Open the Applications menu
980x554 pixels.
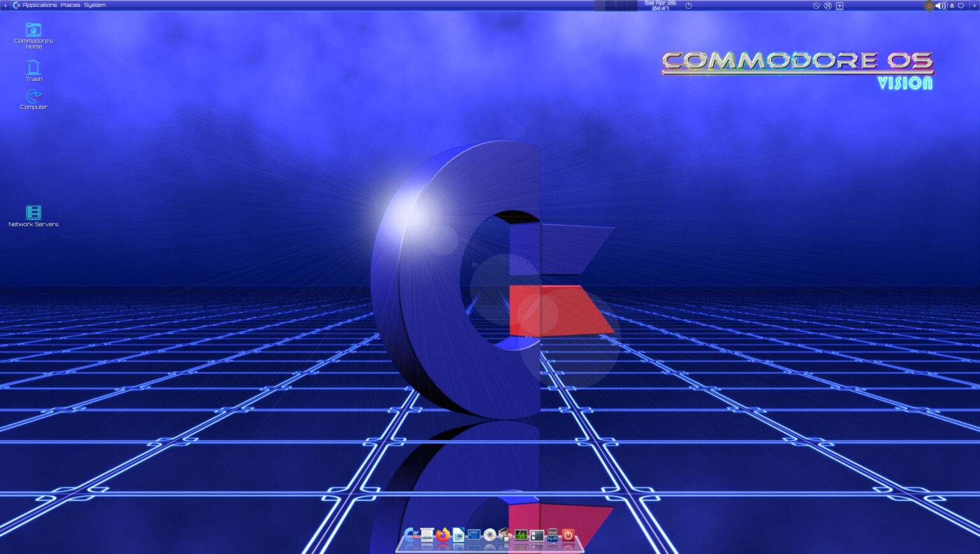pyautogui.click(x=40, y=4)
